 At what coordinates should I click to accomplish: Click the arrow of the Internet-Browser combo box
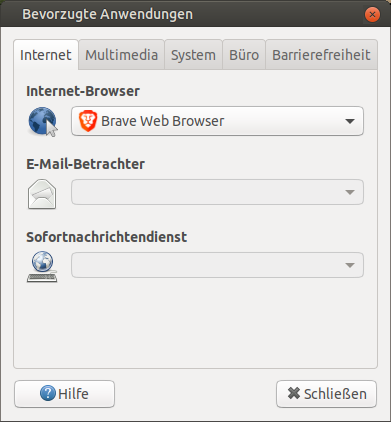click(x=350, y=121)
